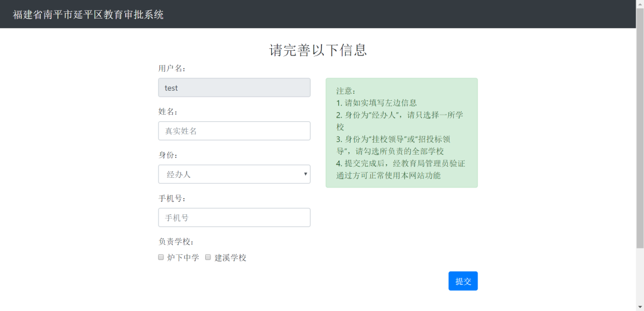644x311 pixels.
Task: Click the 姓名： field label
Action: point(171,112)
